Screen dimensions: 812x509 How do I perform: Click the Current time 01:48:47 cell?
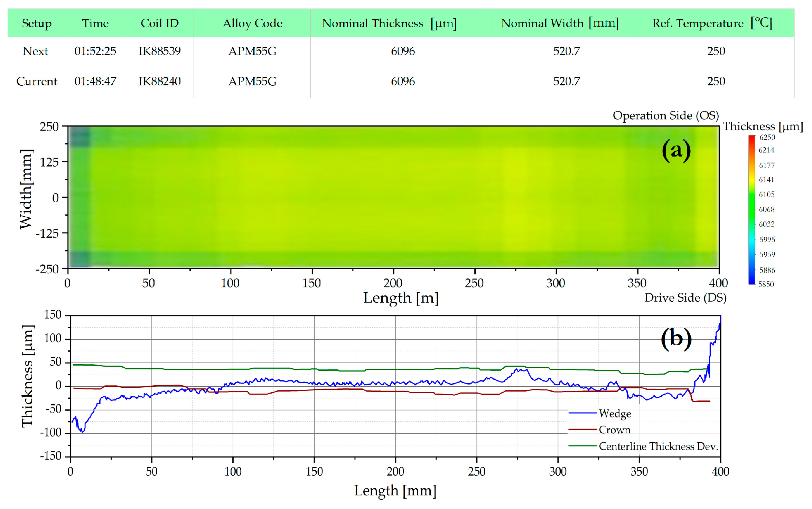(x=95, y=82)
